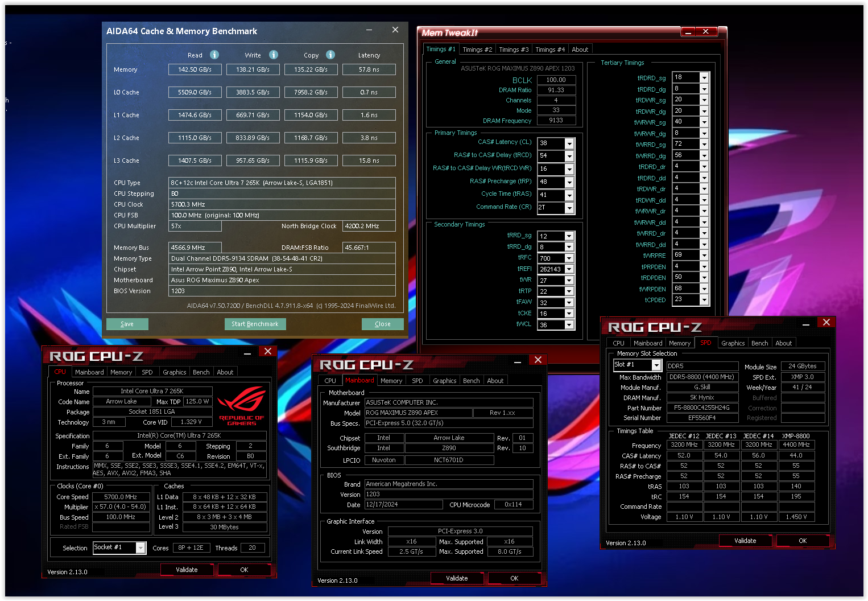This screenshot has height=601, width=868.
Task: Click the North Bridge Clock 4200.2 MHz value
Action: tap(369, 226)
